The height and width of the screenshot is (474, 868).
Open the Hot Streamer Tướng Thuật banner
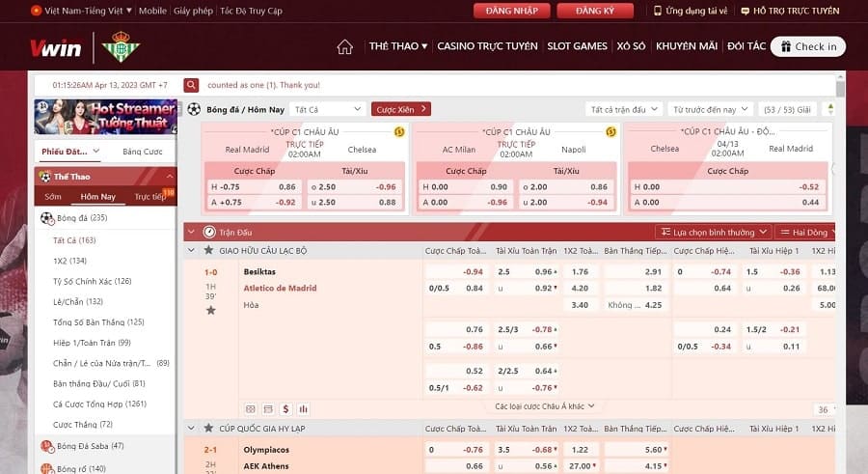[x=106, y=117]
